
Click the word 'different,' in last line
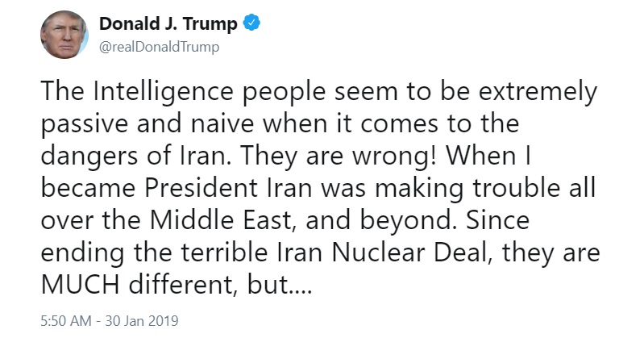click(x=184, y=284)
